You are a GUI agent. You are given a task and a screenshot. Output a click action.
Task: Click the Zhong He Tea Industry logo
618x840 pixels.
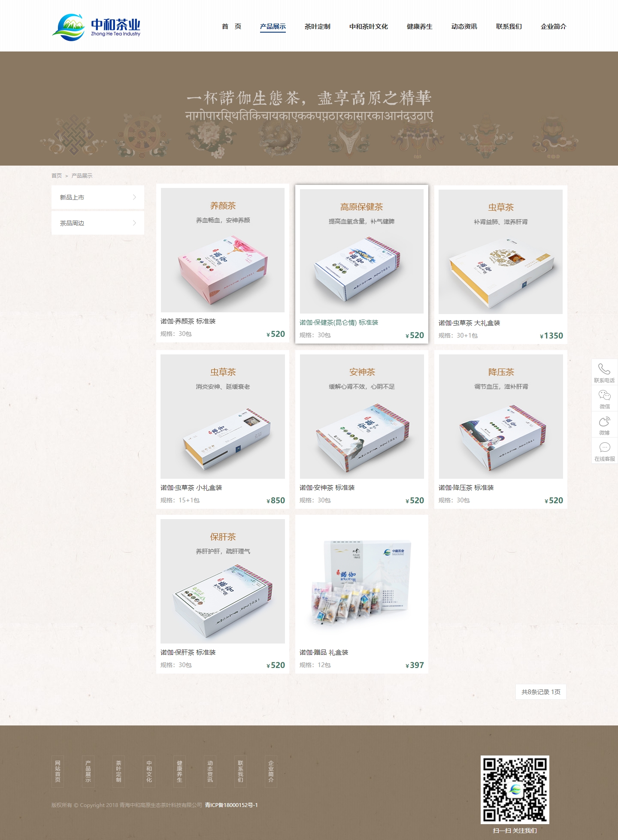97,27
